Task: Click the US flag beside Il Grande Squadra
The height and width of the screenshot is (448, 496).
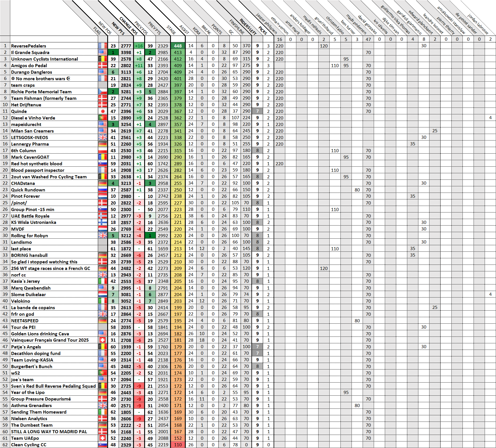Action: click(x=103, y=52)
